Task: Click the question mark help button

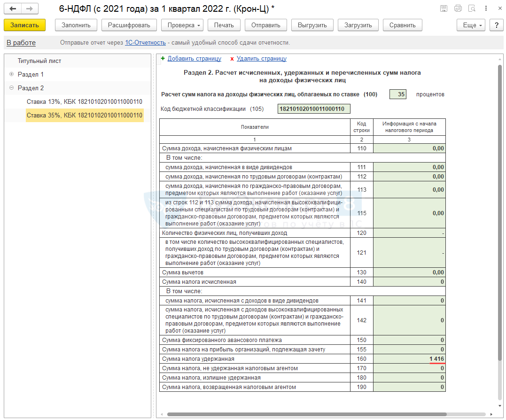Action: tap(496, 25)
